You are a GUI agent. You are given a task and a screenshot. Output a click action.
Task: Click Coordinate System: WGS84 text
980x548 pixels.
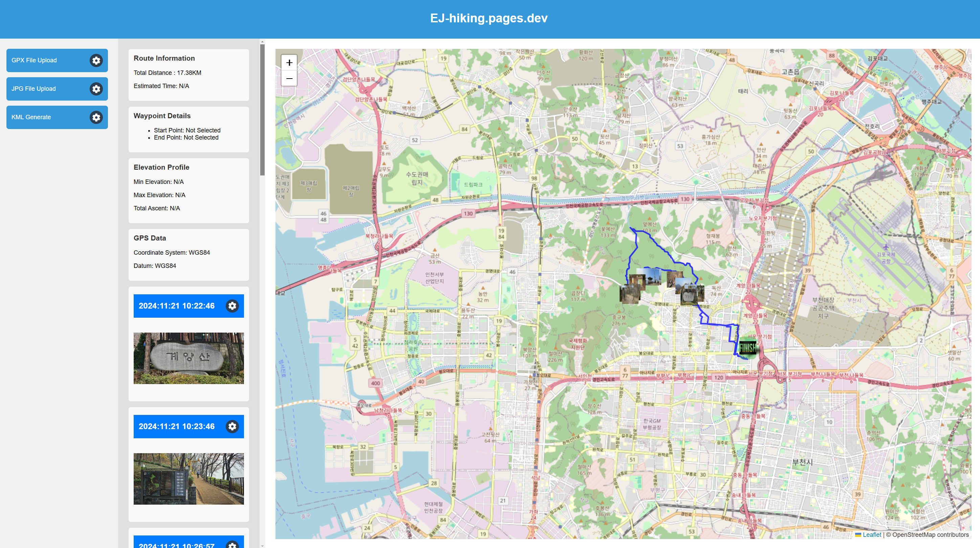(x=172, y=252)
